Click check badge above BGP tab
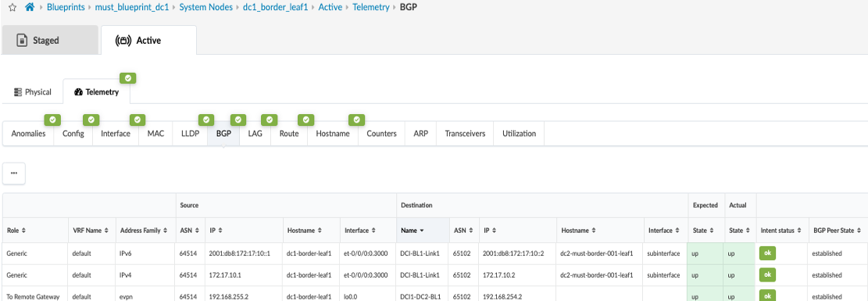This screenshot has width=868, height=301. coord(238,120)
